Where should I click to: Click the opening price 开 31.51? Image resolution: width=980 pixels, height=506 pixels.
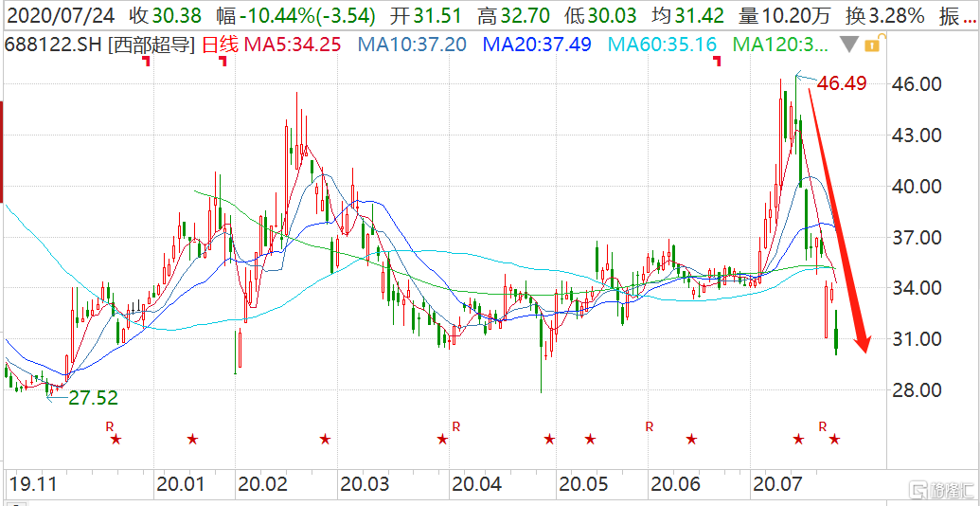click(x=426, y=17)
